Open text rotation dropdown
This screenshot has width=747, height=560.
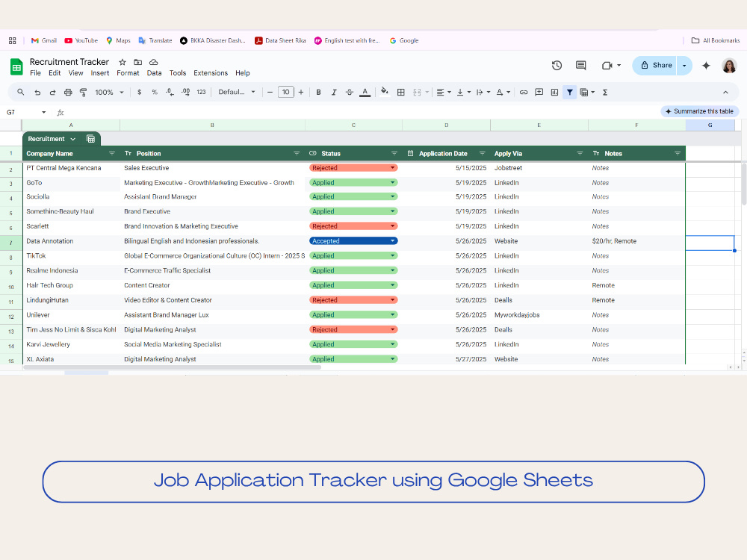tap(503, 93)
